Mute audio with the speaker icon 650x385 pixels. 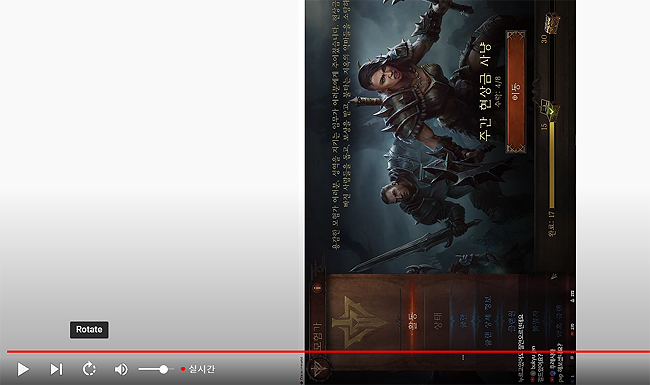point(121,369)
